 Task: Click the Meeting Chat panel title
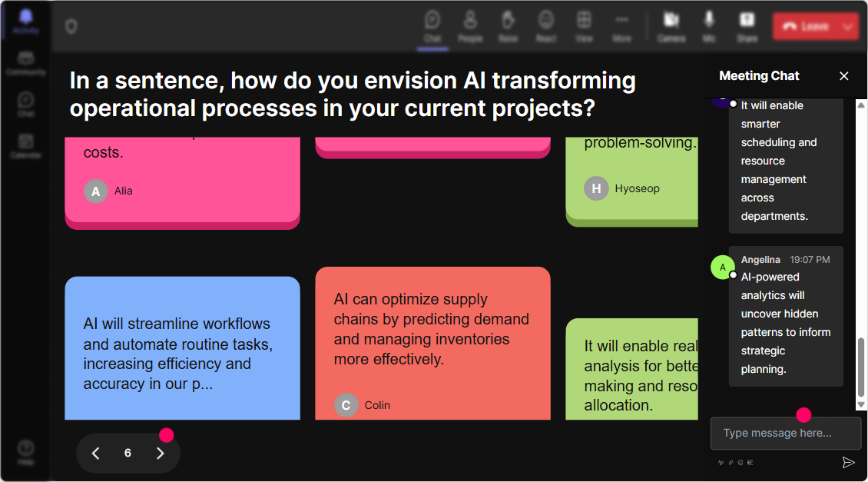(x=759, y=76)
